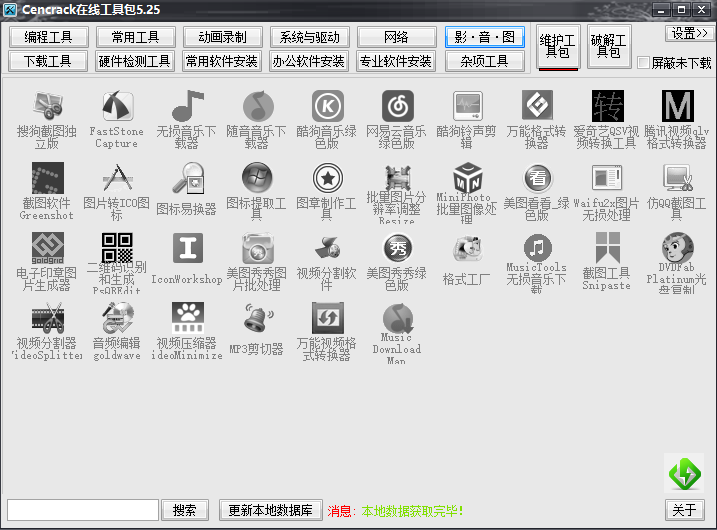717x530 pixels.
Task: Switch to 下载工具 category
Action: point(48,61)
